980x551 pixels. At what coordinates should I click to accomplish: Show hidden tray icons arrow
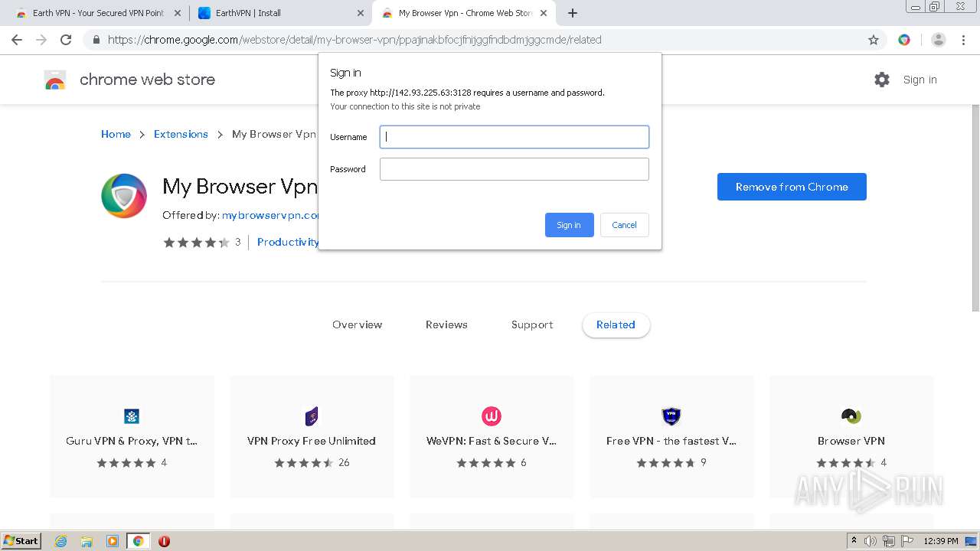point(854,541)
